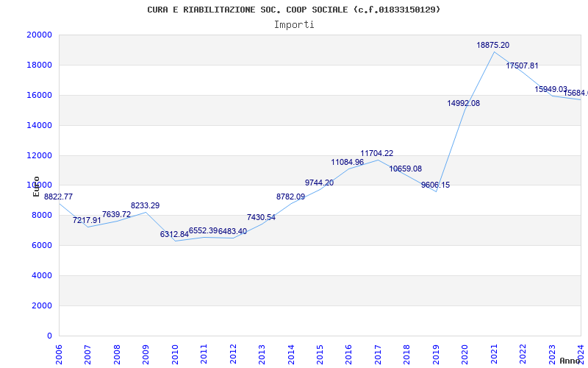The height and width of the screenshot is (368, 588).
Task: Click the 2012 x-axis year label
Action: click(x=233, y=354)
